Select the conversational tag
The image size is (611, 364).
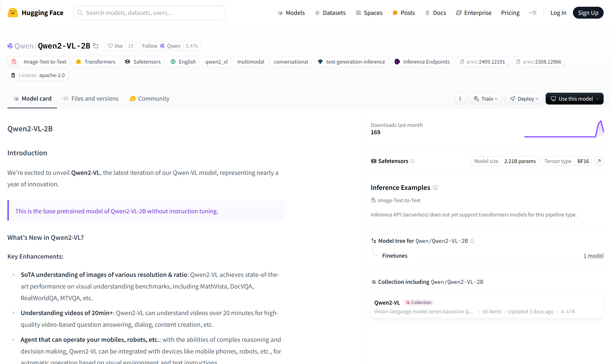pos(291,62)
